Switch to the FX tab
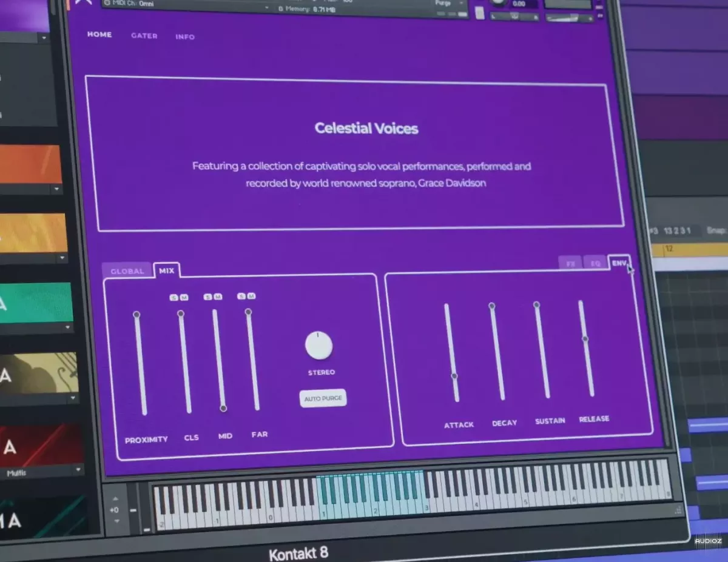728x562 pixels. [x=570, y=263]
